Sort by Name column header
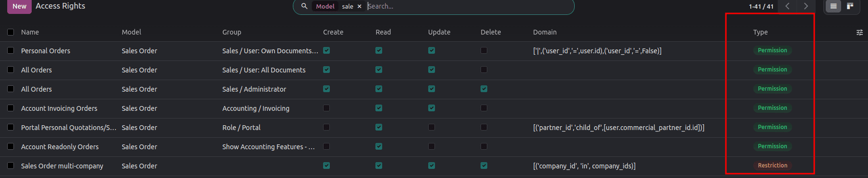This screenshot has height=178, width=868. pyautogui.click(x=30, y=32)
